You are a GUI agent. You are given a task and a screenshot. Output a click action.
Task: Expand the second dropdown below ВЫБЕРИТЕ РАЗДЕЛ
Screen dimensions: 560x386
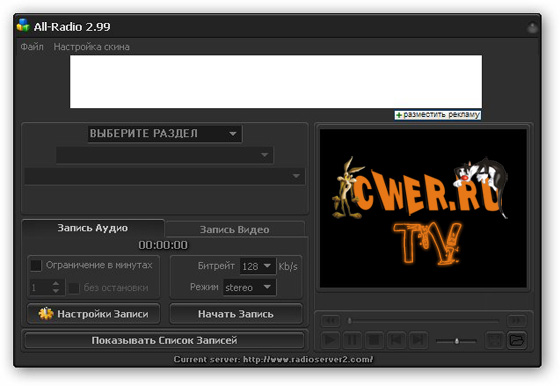coord(165,155)
